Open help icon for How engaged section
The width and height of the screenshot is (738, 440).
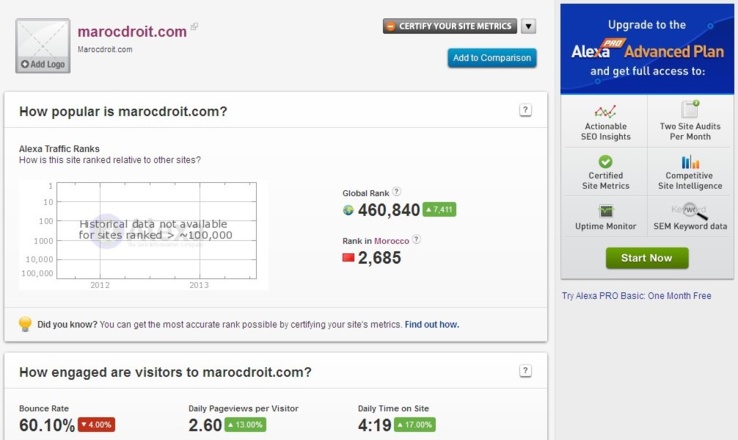tap(525, 371)
